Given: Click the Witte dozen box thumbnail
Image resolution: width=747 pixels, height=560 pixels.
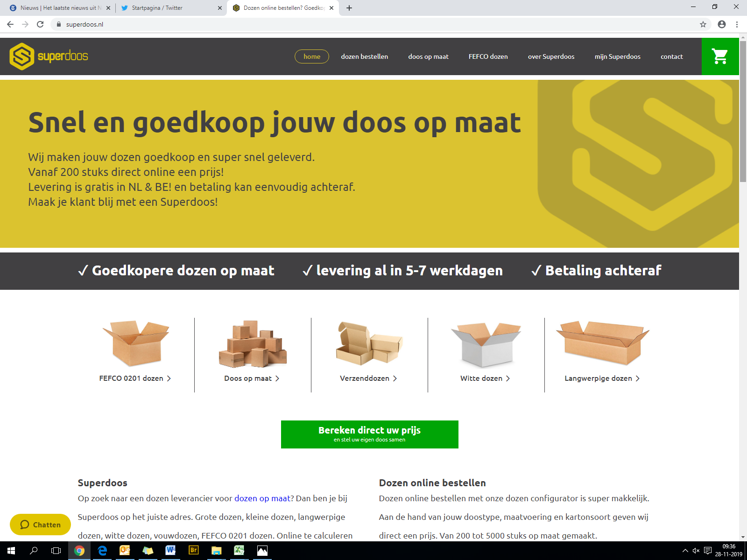Looking at the screenshot, I should [x=486, y=344].
